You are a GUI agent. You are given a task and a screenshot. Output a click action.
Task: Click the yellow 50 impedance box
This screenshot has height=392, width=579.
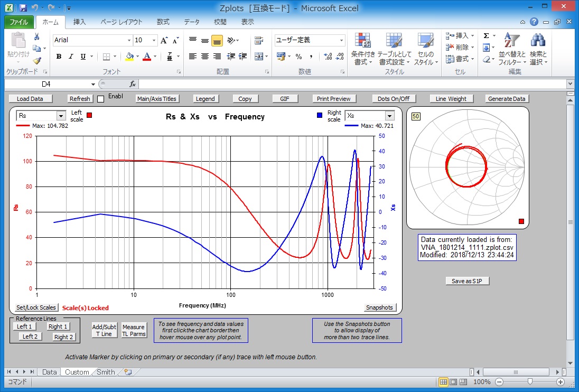[416, 117]
